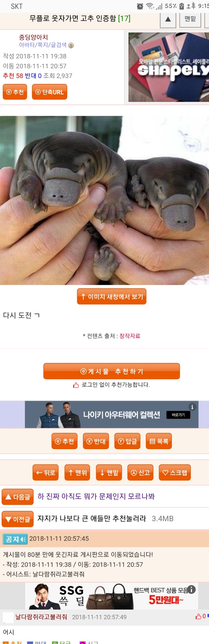Open the platypus image in a new window
The width and height of the screenshot is (209, 644).
112,296
